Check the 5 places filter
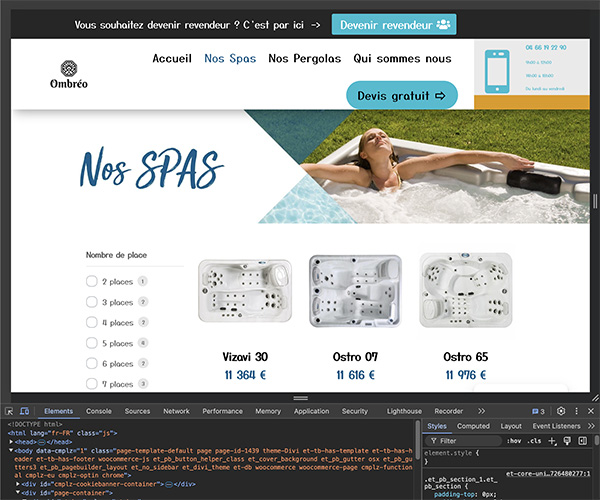 92,343
